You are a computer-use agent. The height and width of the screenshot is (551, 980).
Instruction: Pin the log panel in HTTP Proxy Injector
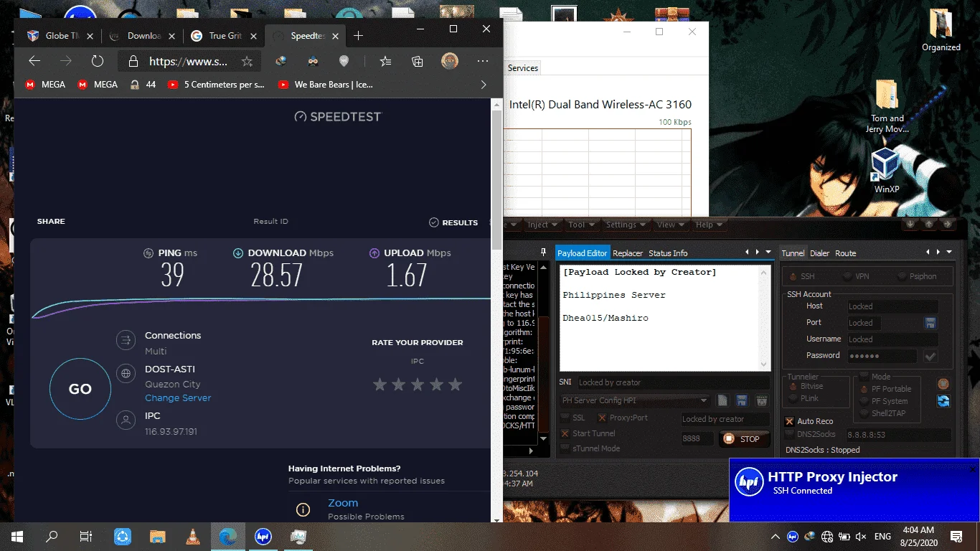coord(543,252)
